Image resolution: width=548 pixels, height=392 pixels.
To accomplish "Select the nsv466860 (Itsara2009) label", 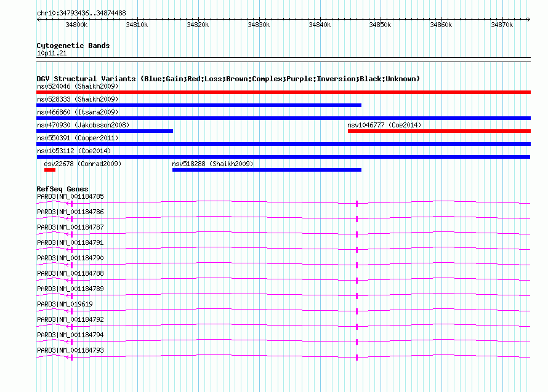I will [78, 112].
